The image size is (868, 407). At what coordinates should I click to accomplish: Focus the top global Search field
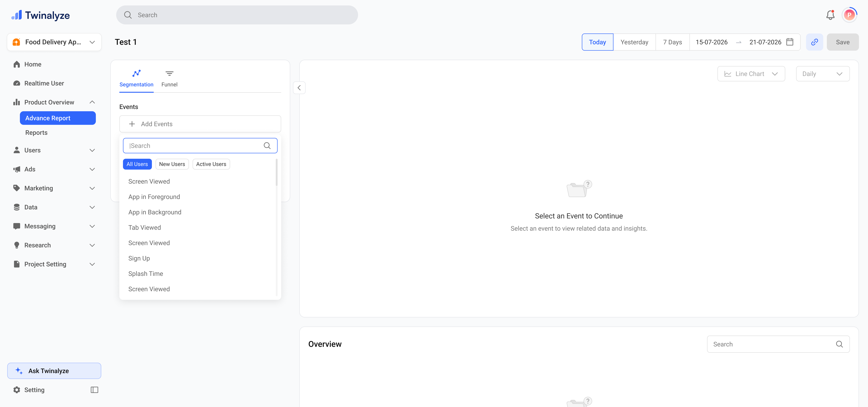237,15
